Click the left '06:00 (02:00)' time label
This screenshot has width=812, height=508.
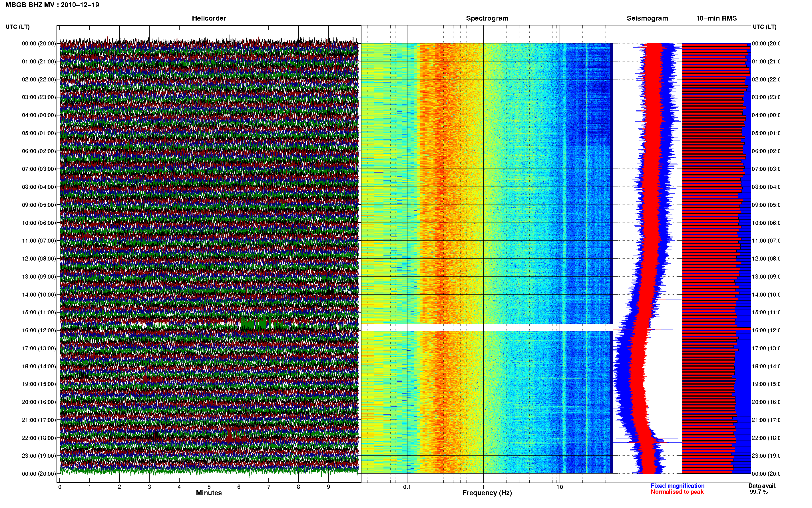pyautogui.click(x=39, y=151)
